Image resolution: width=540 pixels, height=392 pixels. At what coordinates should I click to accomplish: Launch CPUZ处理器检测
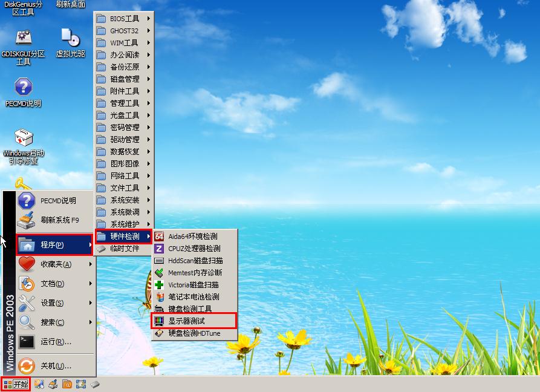(195, 249)
